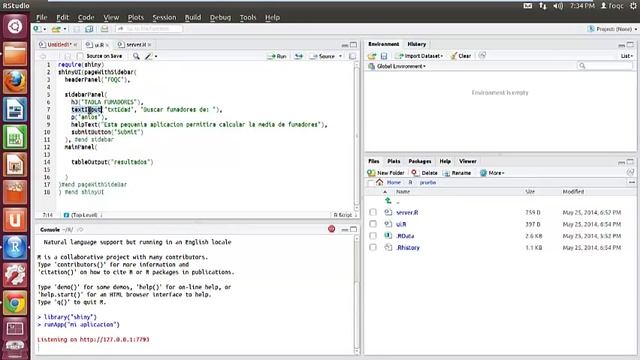This screenshot has width=640, height=360.
Task: Click the Re-run previous code icon
Action: pos(299,56)
